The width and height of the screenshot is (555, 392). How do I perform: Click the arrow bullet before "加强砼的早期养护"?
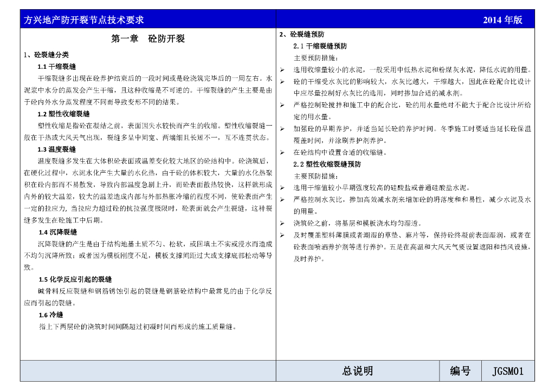click(x=282, y=129)
